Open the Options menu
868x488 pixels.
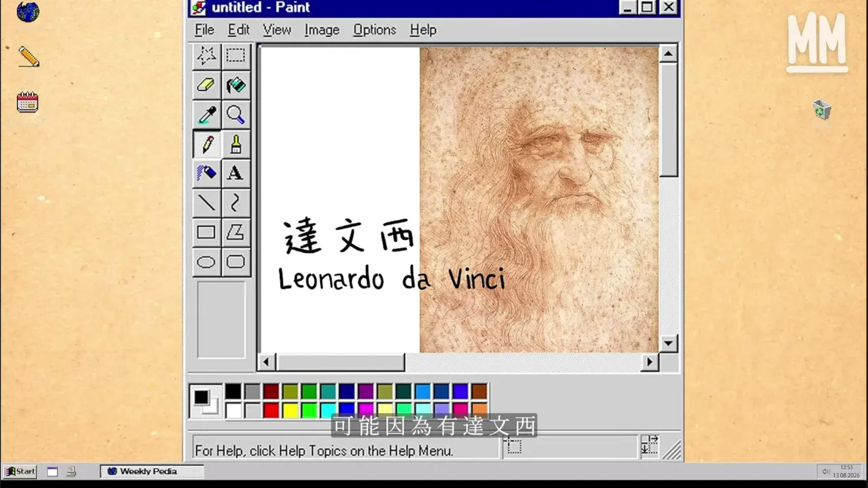374,30
